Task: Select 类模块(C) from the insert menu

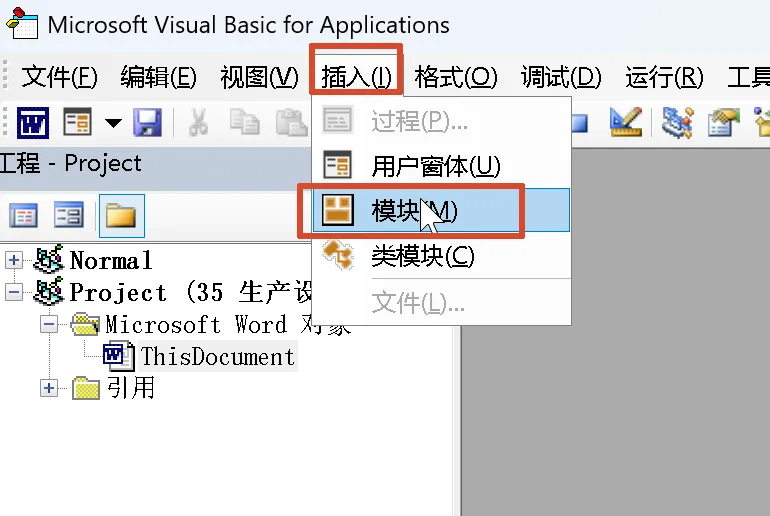Action: pos(441,255)
